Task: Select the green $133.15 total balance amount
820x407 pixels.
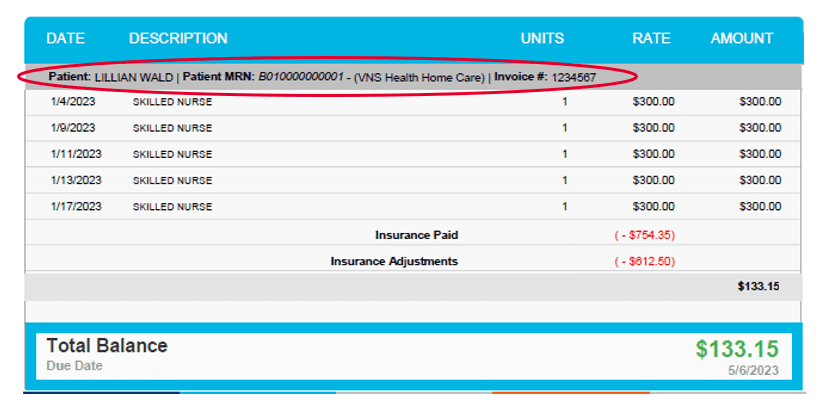Action: 736,349
